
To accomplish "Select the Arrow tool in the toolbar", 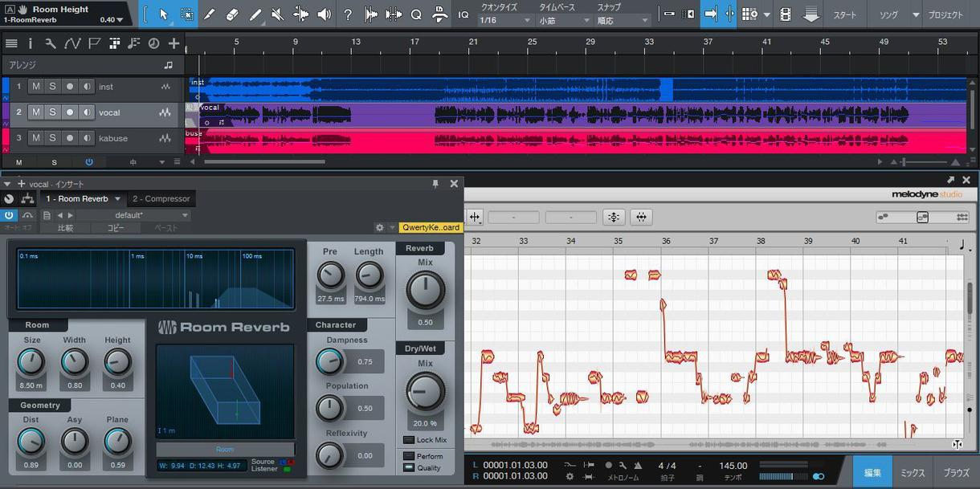I will 164,14.
